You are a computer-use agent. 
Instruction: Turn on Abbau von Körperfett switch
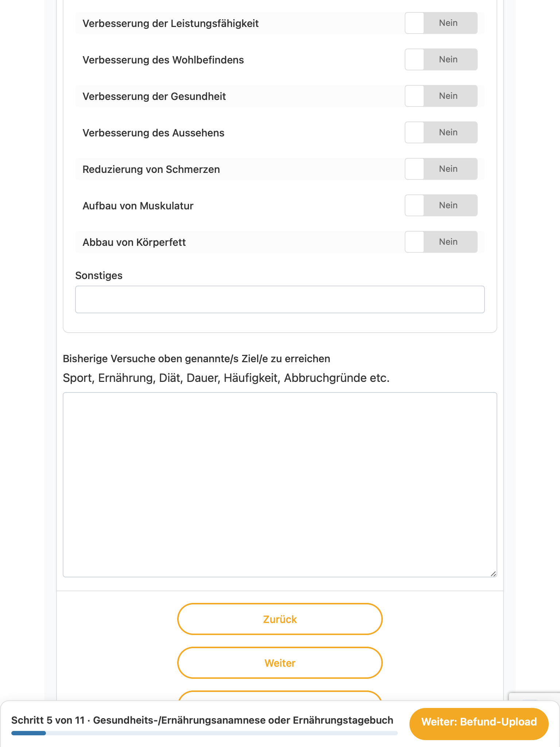point(441,242)
